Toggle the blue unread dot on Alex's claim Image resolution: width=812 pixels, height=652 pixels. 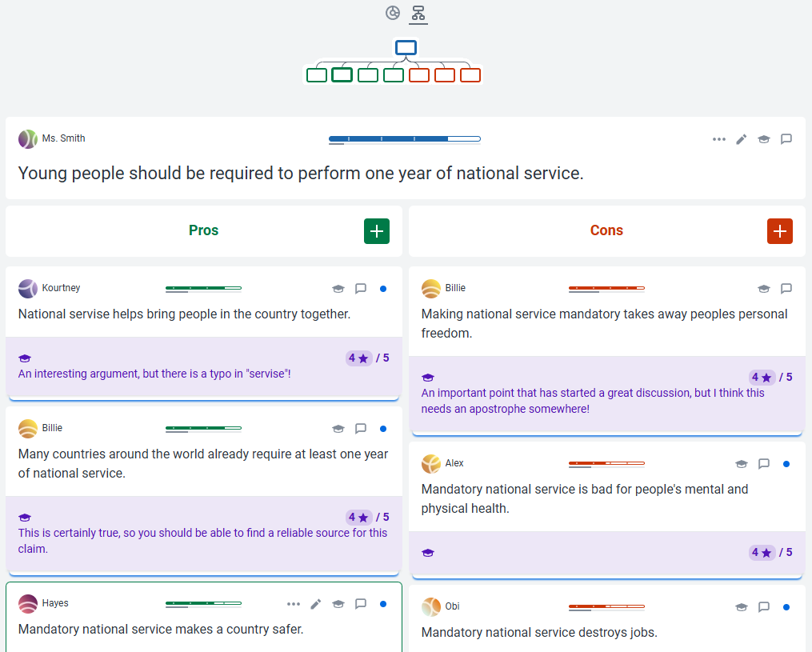click(786, 464)
